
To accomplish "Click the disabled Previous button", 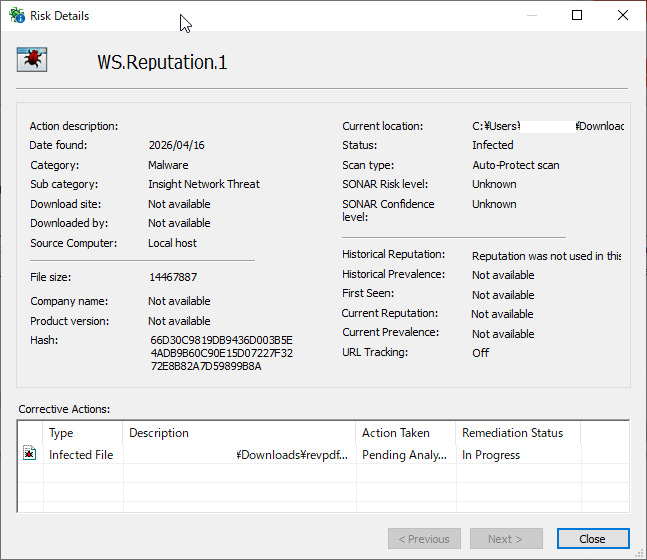I will (424, 539).
